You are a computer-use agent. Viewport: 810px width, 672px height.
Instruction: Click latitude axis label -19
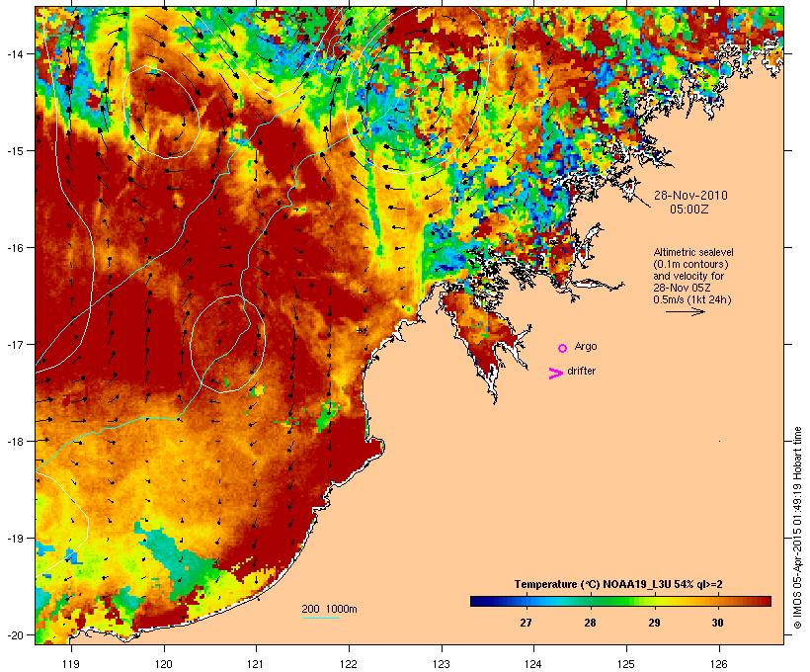14,539
